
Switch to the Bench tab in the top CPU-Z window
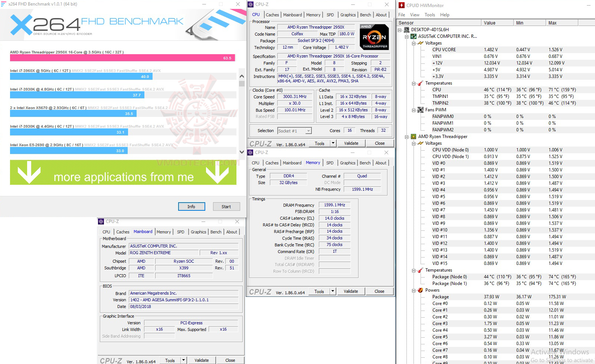(x=366, y=15)
